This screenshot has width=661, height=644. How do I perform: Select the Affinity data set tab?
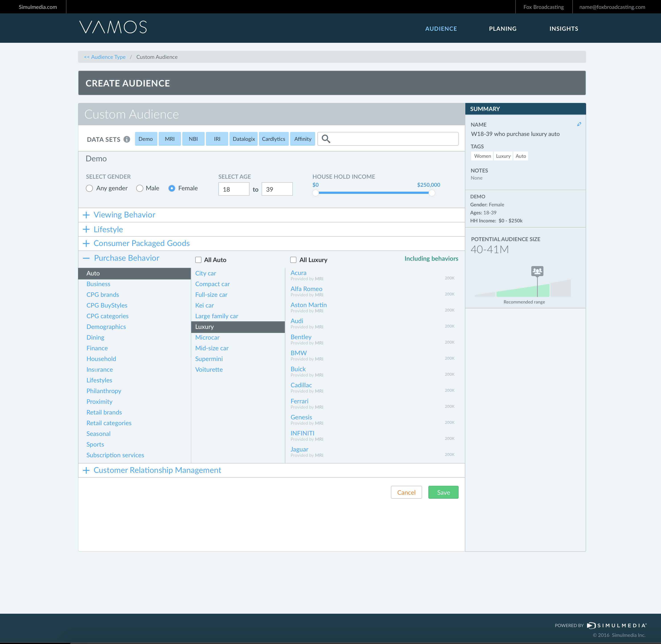click(x=303, y=139)
